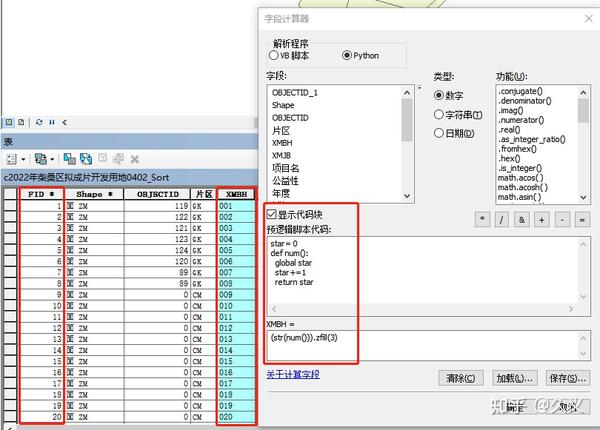Image resolution: width=600 pixels, height=430 pixels.
Task: Select the Python parser option
Action: point(347,55)
